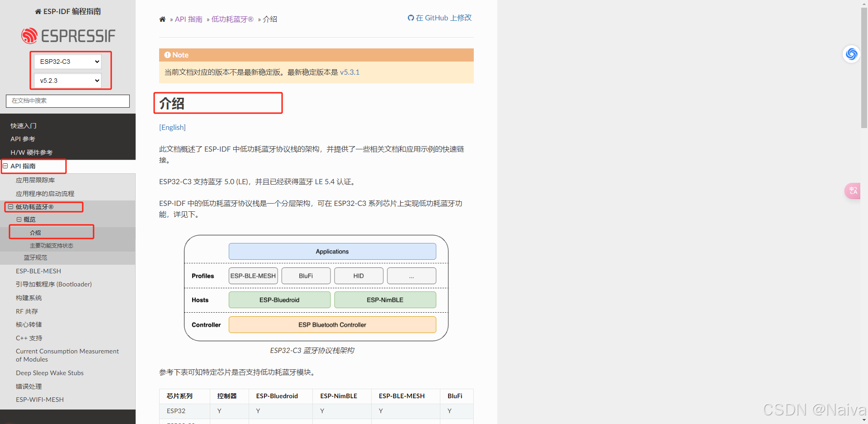The image size is (868, 424).
Task: Open the 蓝牙规范 sidebar entry
Action: (35, 257)
